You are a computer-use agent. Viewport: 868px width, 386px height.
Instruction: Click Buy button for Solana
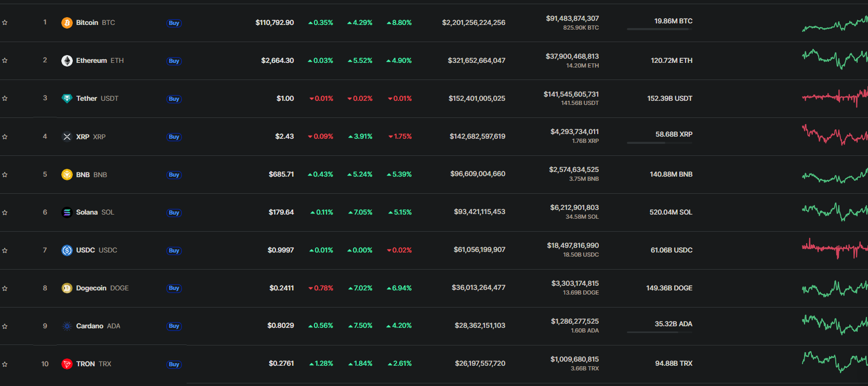pyautogui.click(x=174, y=212)
